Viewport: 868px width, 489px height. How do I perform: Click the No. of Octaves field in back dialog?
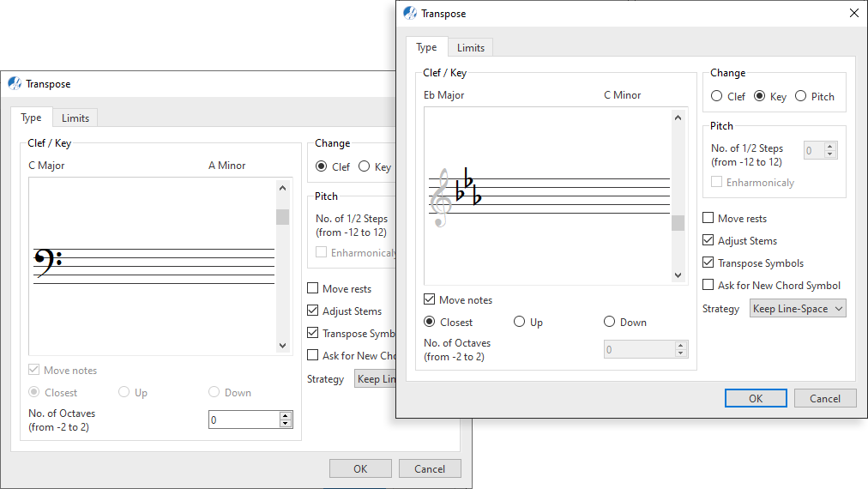pos(244,420)
